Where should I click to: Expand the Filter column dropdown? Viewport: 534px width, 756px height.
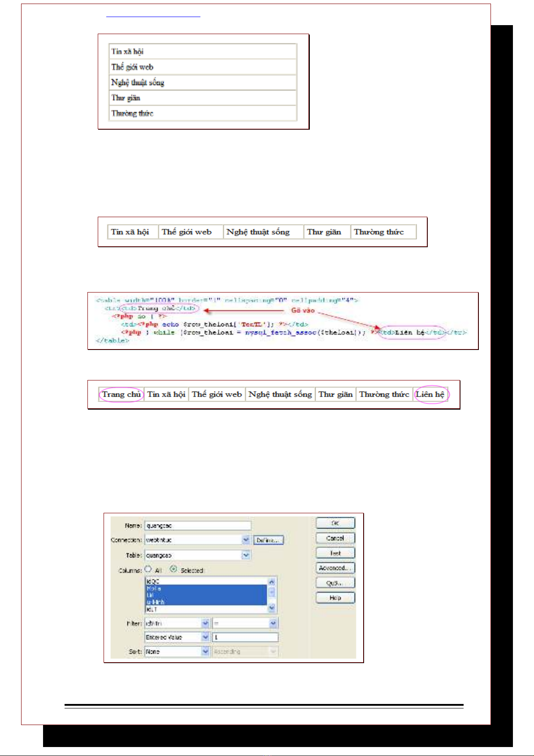[x=205, y=623]
